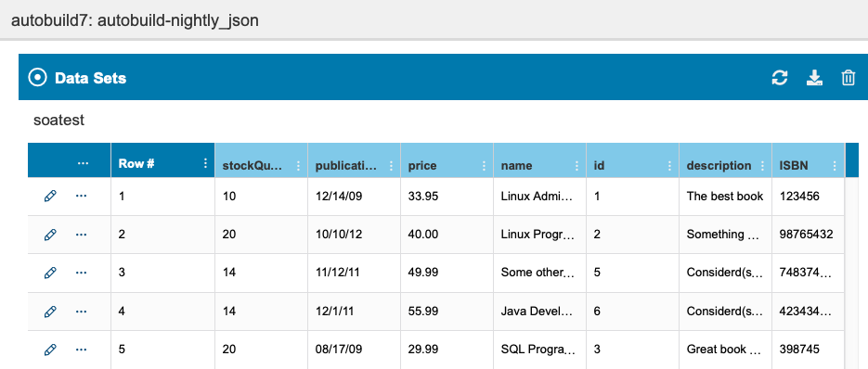Collapse the Data Sets panel via circle icon

(37, 78)
